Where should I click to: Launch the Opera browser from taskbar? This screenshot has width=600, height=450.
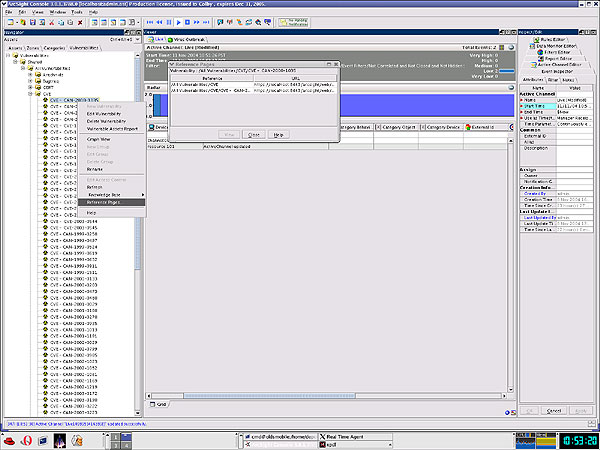coord(25,441)
